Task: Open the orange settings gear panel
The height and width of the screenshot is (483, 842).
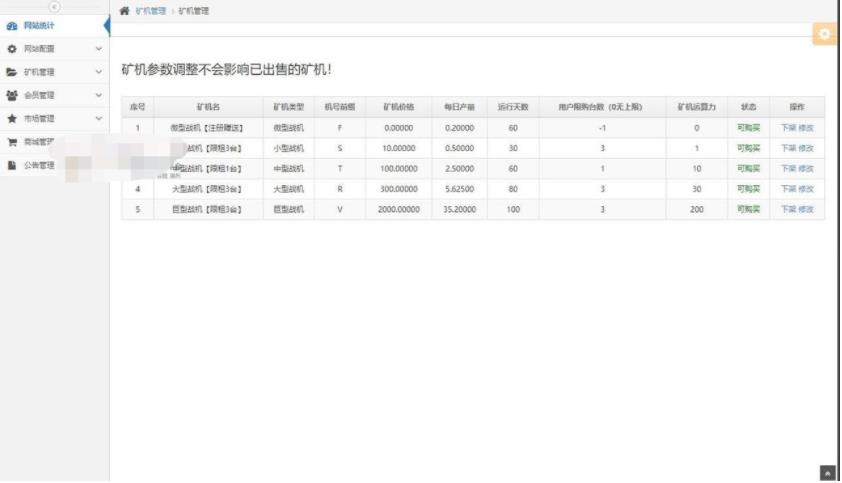Action: tap(823, 34)
